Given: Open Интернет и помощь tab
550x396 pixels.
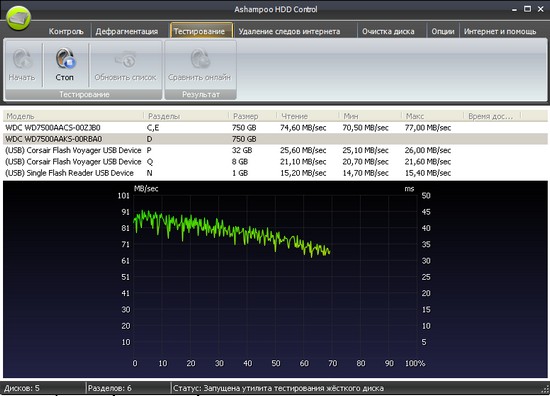Looking at the screenshot, I should (x=500, y=31).
